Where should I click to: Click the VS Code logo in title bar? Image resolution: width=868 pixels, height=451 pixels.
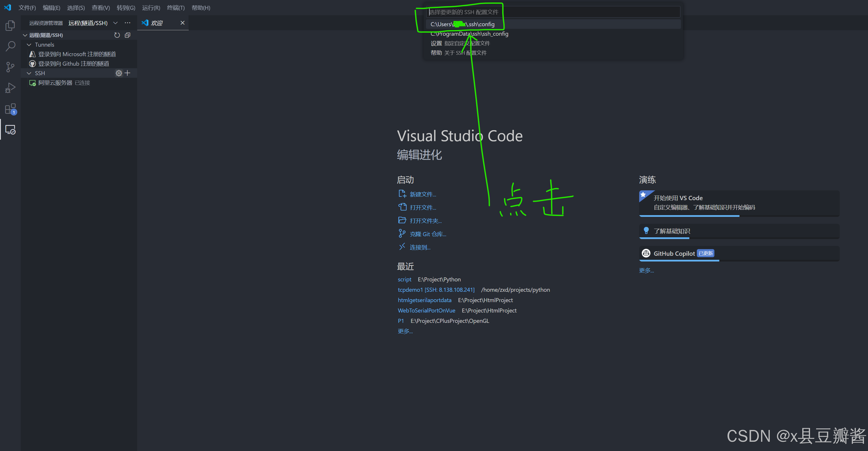pyautogui.click(x=7, y=7)
